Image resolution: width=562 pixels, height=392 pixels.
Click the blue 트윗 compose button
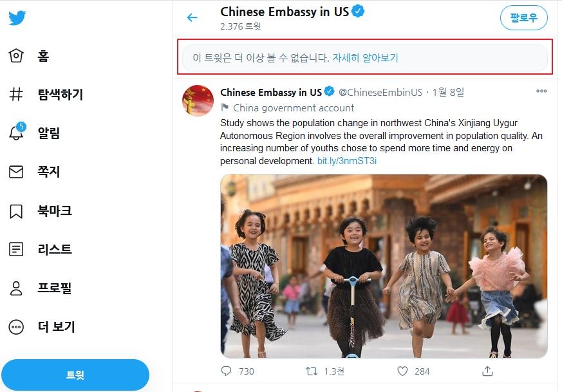[x=75, y=375]
